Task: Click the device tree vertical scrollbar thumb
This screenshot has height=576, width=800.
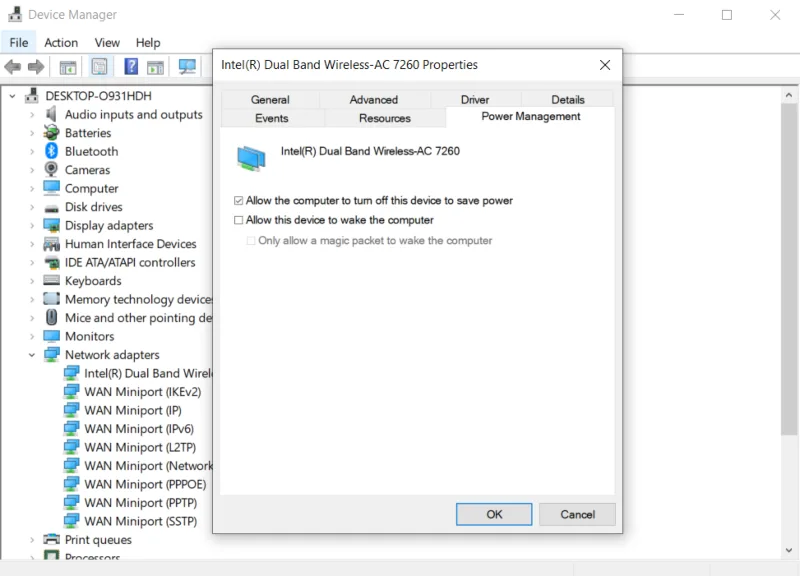Action: (x=789, y=269)
